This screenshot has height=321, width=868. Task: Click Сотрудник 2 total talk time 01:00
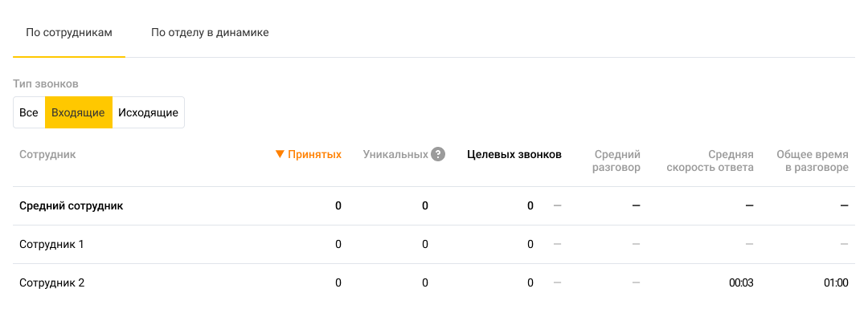(836, 282)
